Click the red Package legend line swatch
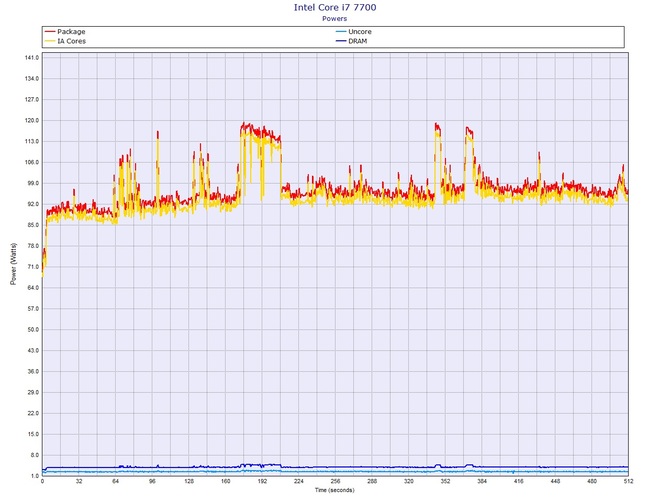 [x=50, y=32]
